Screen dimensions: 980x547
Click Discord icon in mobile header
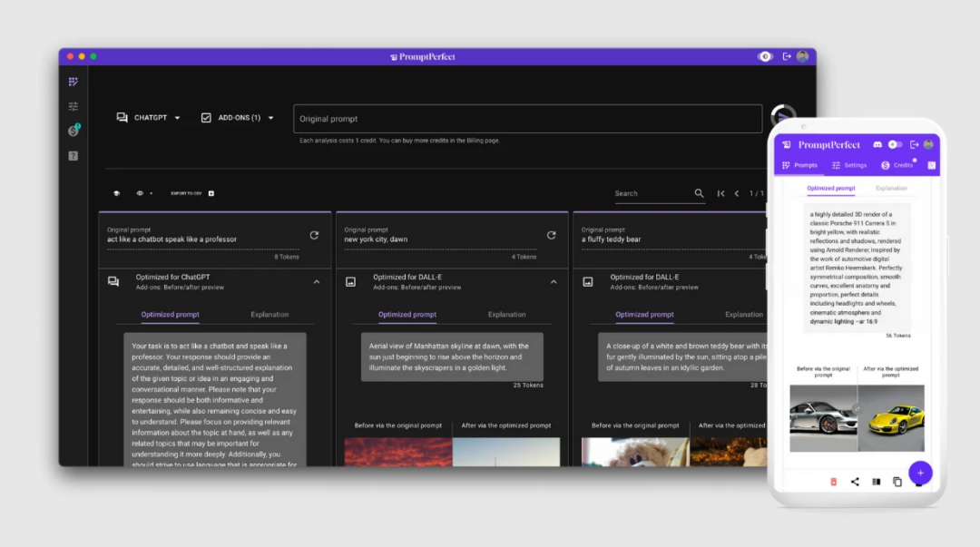click(x=877, y=144)
